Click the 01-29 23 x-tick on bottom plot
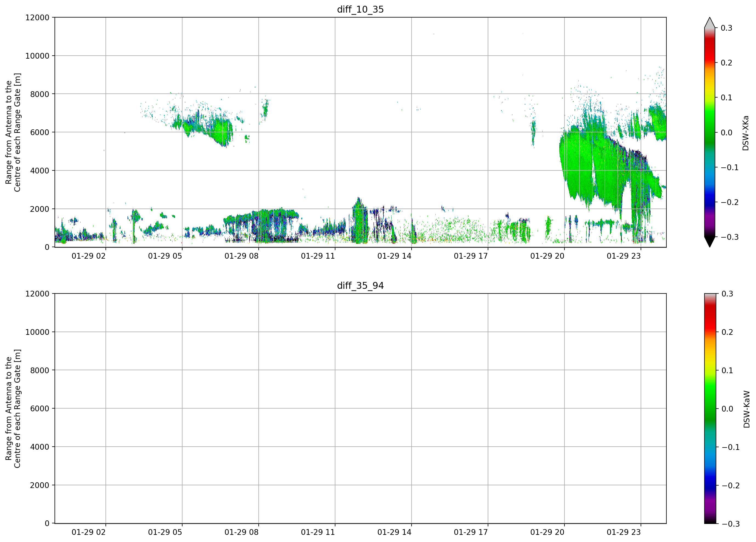 click(624, 532)
